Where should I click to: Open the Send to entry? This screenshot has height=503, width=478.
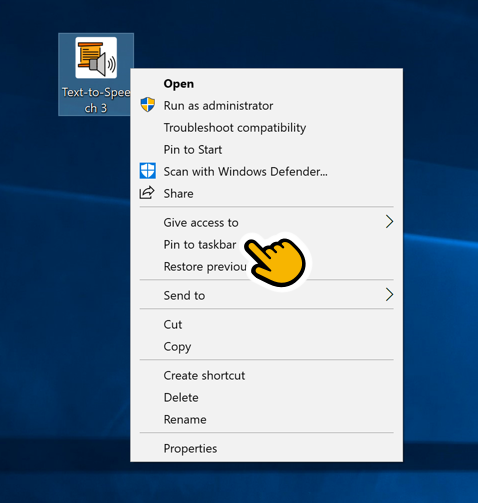pyautogui.click(x=266, y=295)
